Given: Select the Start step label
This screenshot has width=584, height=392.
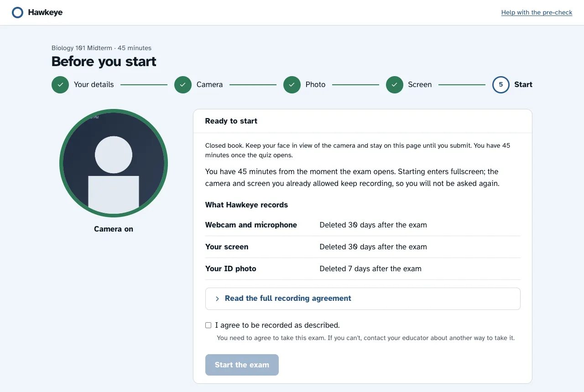Looking at the screenshot, I should 523,85.
